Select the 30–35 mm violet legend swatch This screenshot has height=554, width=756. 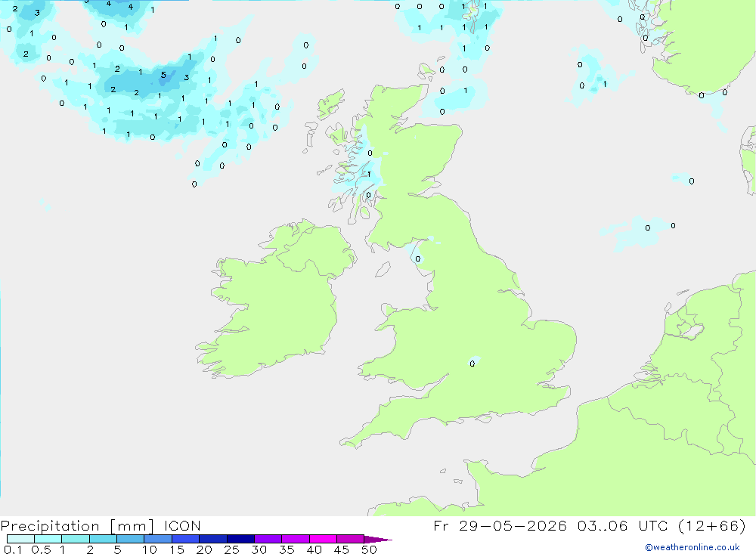[x=268, y=539]
